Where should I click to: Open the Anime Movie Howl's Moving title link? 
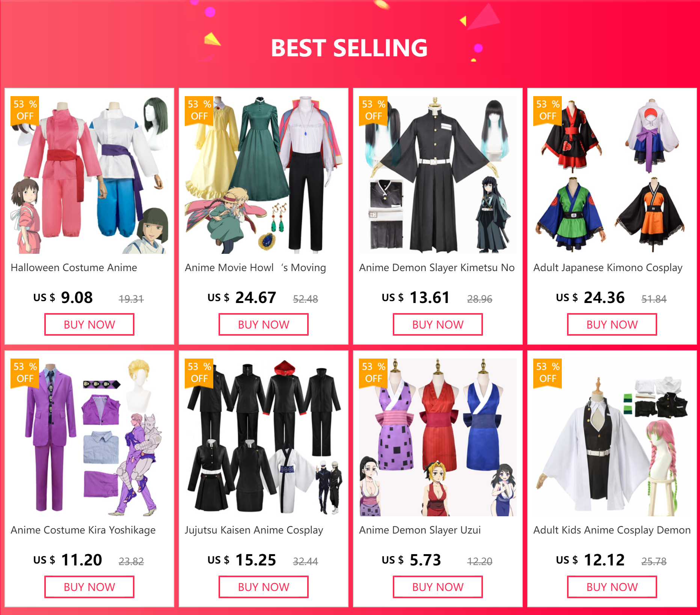point(255,268)
